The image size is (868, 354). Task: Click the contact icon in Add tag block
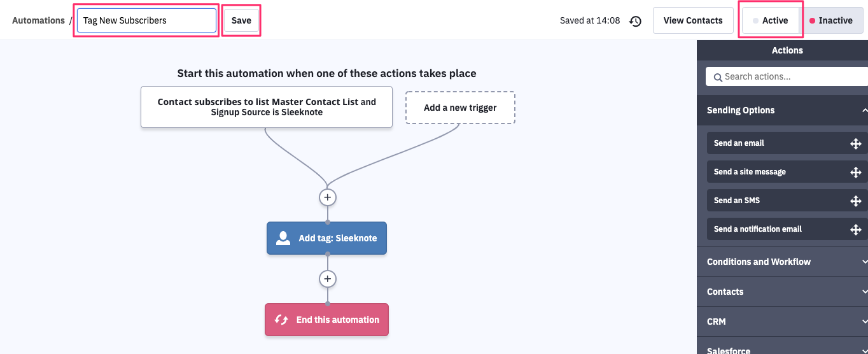click(x=283, y=238)
